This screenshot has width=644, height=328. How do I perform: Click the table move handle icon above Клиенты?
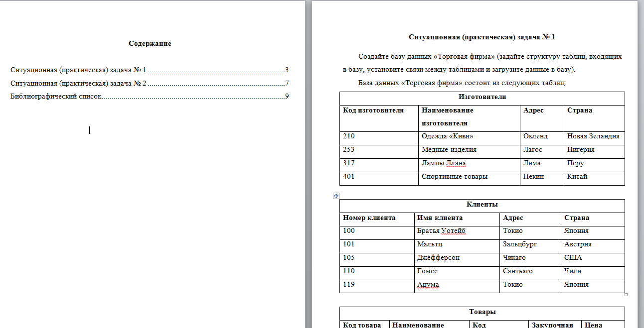tap(336, 196)
